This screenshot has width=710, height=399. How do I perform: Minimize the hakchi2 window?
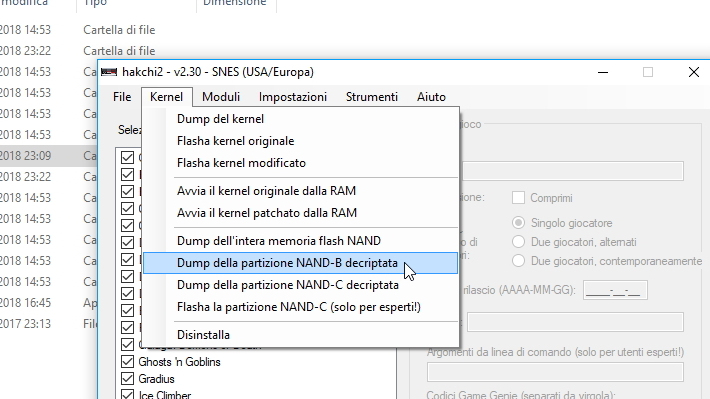[x=603, y=72]
